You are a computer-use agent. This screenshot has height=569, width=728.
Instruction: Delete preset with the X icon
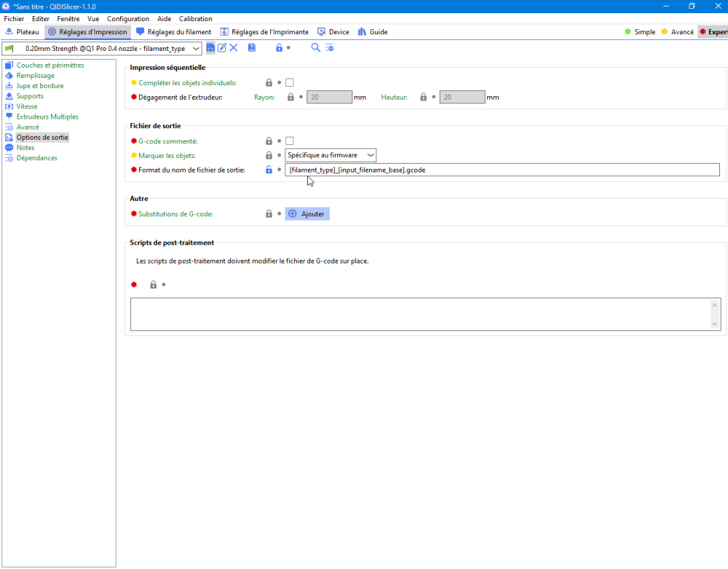tap(234, 48)
